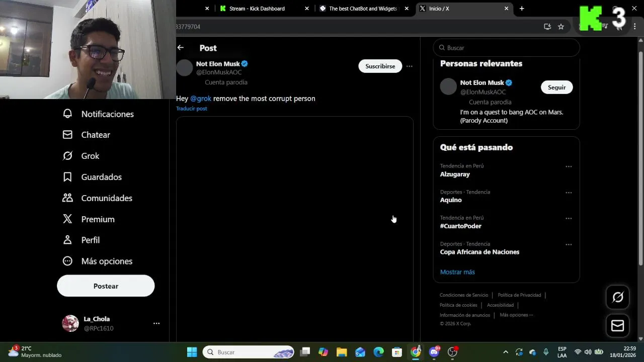Screen dimensions: 644x362
Task: Click the taskbar Buscar search box
Action: coord(249,352)
